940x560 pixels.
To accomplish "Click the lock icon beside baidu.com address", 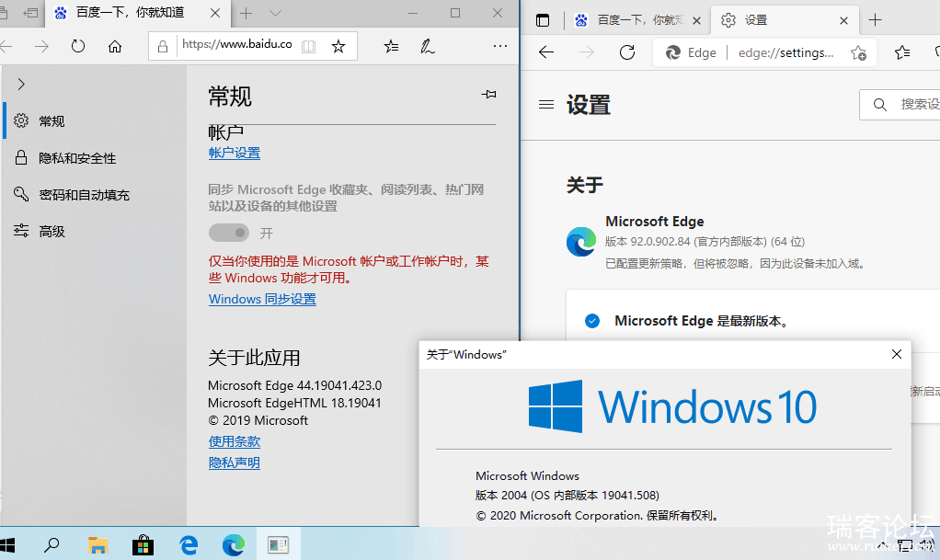I will coord(163,46).
